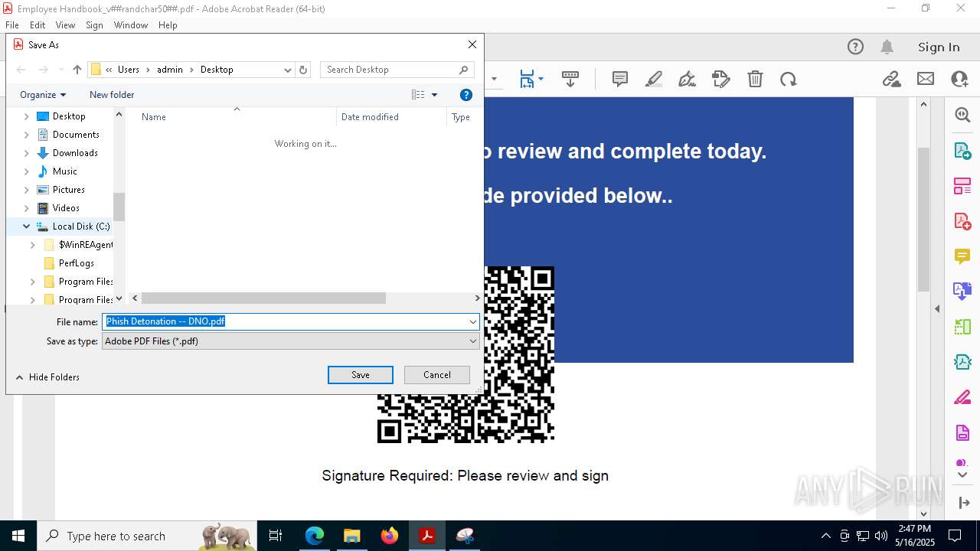Viewport: 980px width, 551px height.
Task: Open the view options dropdown arrow
Action: coord(434,95)
